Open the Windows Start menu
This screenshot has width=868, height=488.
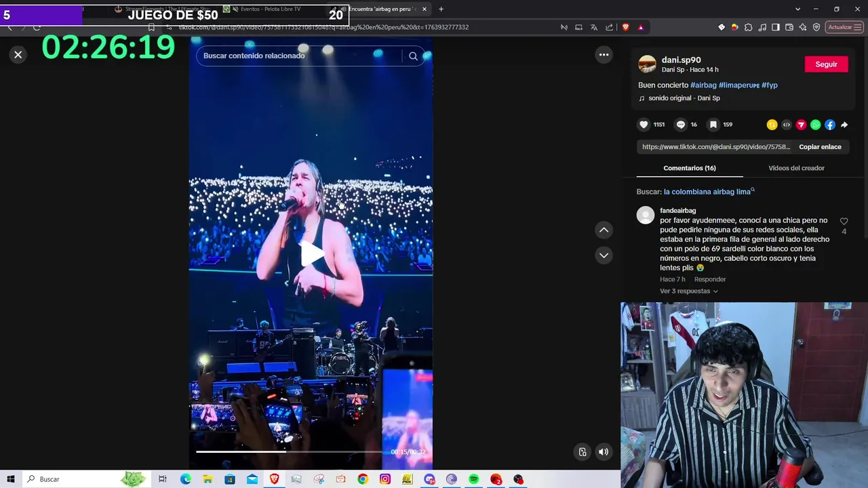coord(10,479)
